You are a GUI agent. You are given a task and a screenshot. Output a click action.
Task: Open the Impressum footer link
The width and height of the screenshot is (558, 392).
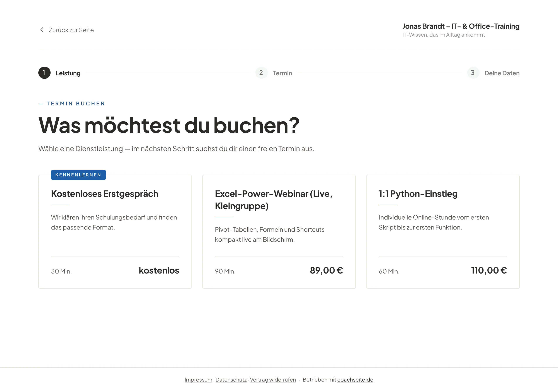198,380
